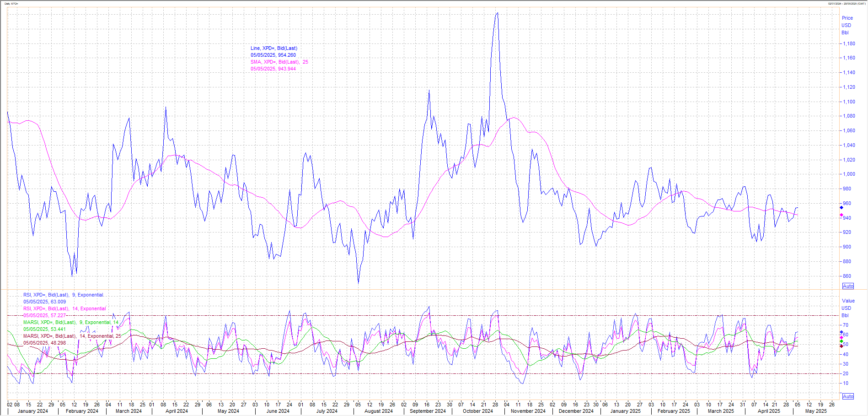The height and width of the screenshot is (416, 868).
Task: Click the 1,100 price axis tick label
Action: tap(849, 102)
